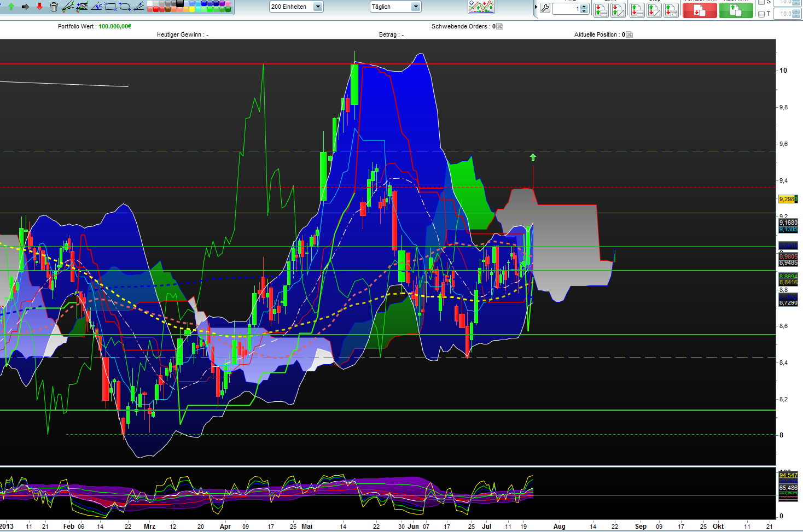Enable the S stop checkbox
The image size is (803, 532).
point(761,3)
